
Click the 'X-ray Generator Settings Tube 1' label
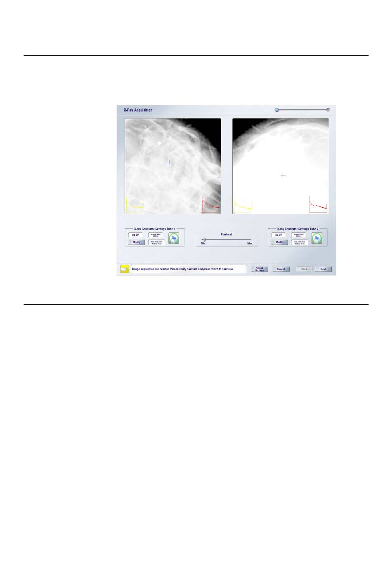(x=155, y=229)
